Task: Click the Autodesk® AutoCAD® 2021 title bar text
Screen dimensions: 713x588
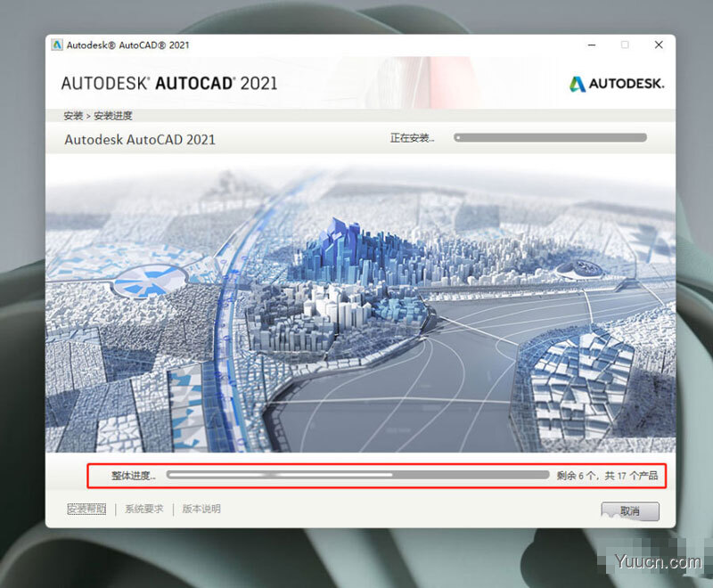Action: pos(127,45)
